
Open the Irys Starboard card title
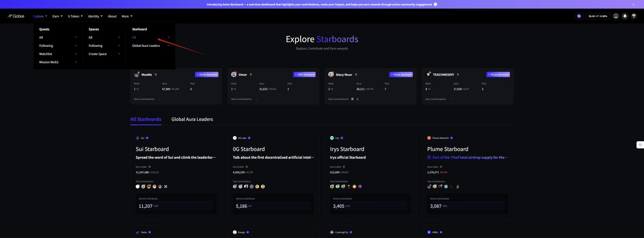pos(347,149)
